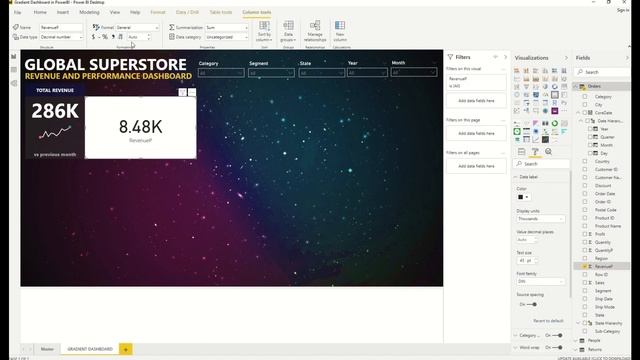Turn off the Source spacing toggle
This screenshot has height=360, width=640.
tap(531, 304)
